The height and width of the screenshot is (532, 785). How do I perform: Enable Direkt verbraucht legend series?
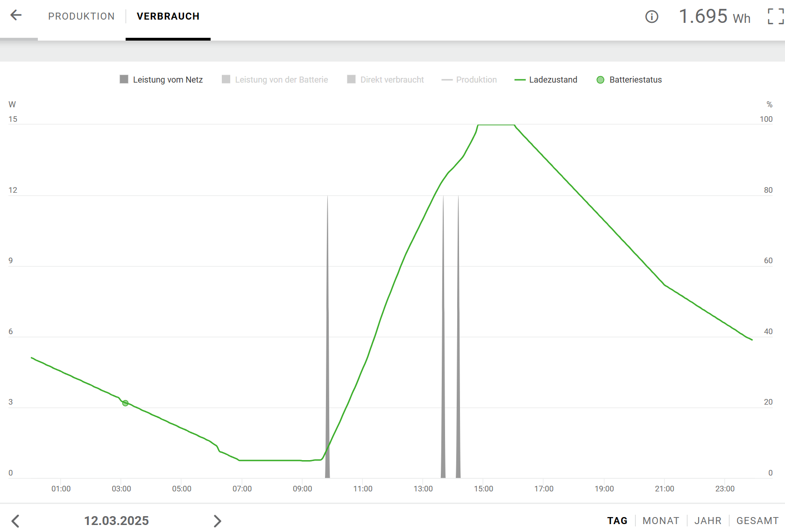tap(386, 80)
